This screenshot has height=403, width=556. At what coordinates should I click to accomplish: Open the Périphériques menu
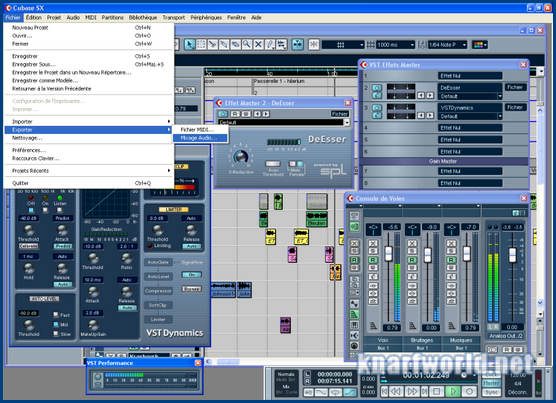coord(206,17)
